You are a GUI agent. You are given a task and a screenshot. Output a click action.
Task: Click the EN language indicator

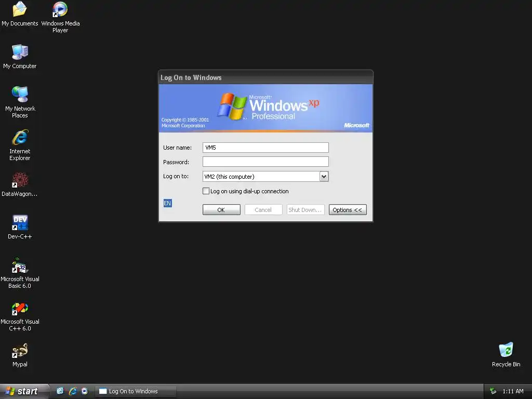point(167,203)
